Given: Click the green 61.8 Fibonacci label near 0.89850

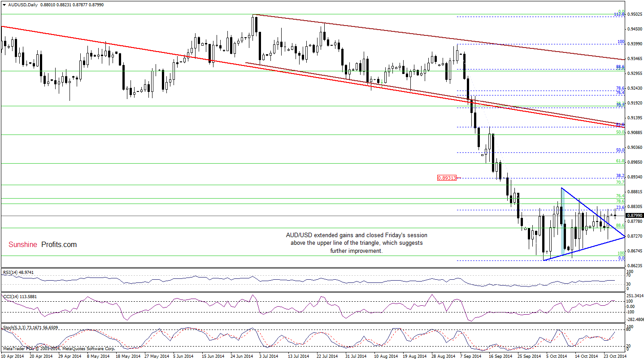Looking at the screenshot, I should point(621,161).
